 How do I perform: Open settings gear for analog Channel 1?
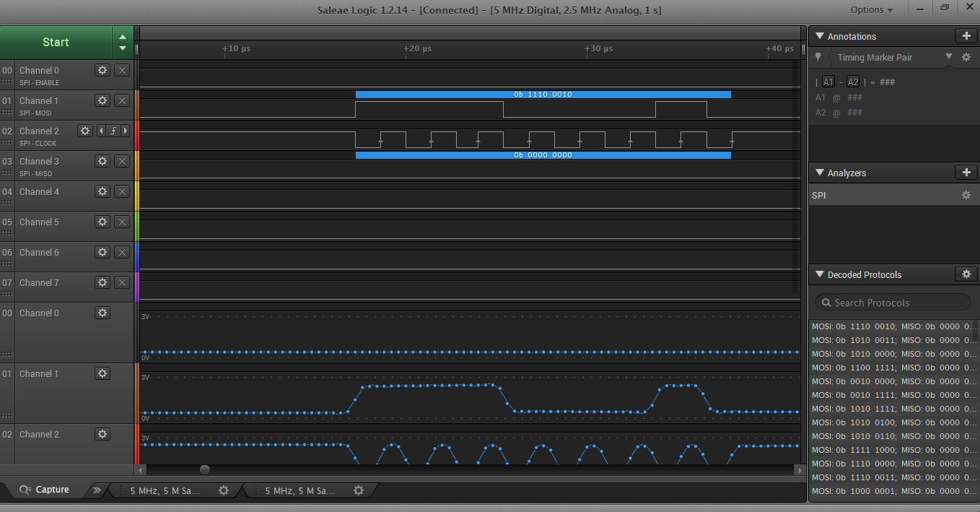[x=102, y=373]
